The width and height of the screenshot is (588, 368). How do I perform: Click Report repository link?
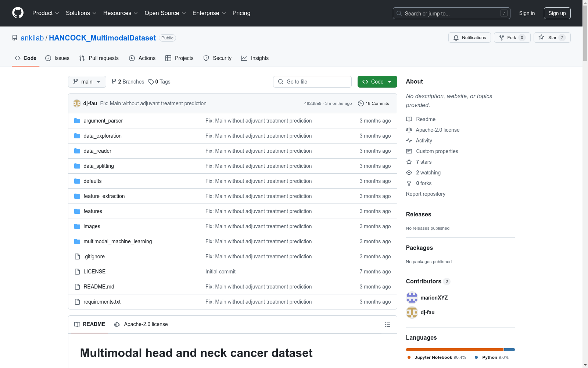pos(425,194)
